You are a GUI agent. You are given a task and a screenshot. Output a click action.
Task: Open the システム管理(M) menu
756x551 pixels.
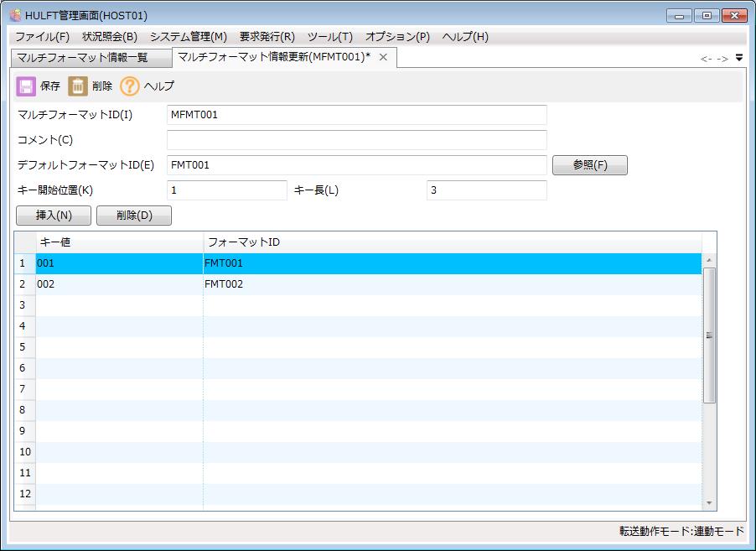tap(188, 37)
